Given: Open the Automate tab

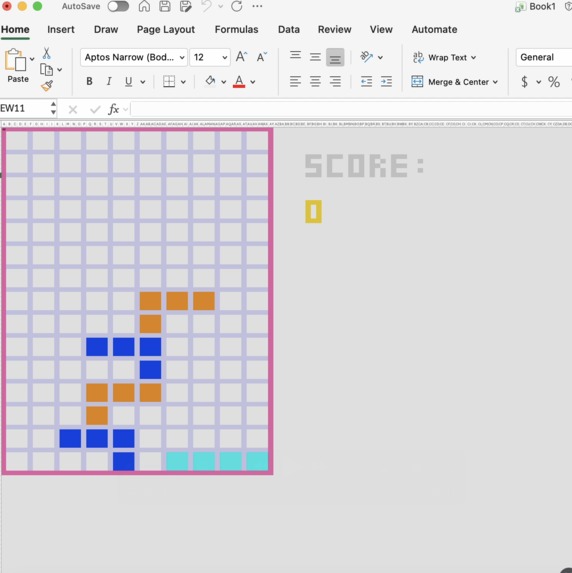Looking at the screenshot, I should (x=434, y=29).
